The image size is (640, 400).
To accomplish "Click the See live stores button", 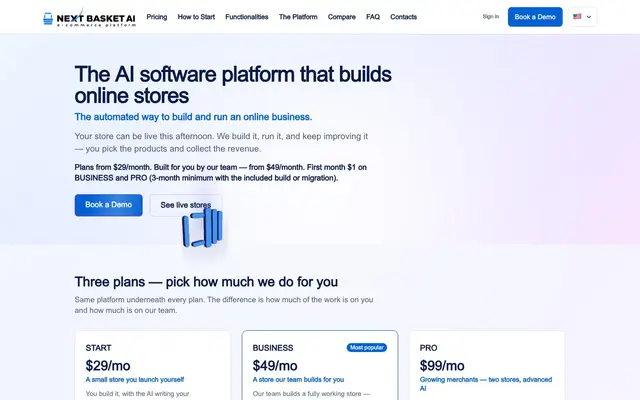I will click(186, 205).
